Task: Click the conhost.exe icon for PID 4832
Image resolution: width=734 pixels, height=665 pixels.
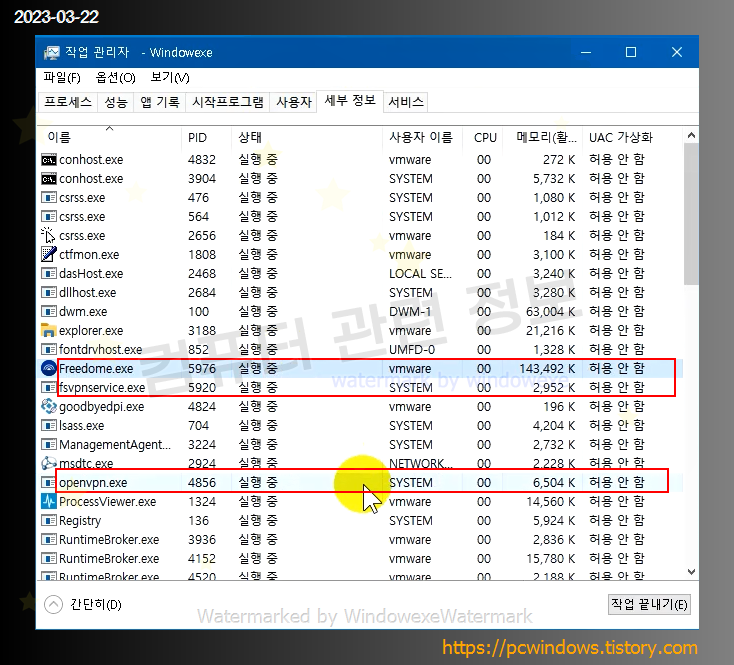Action: pos(49,160)
